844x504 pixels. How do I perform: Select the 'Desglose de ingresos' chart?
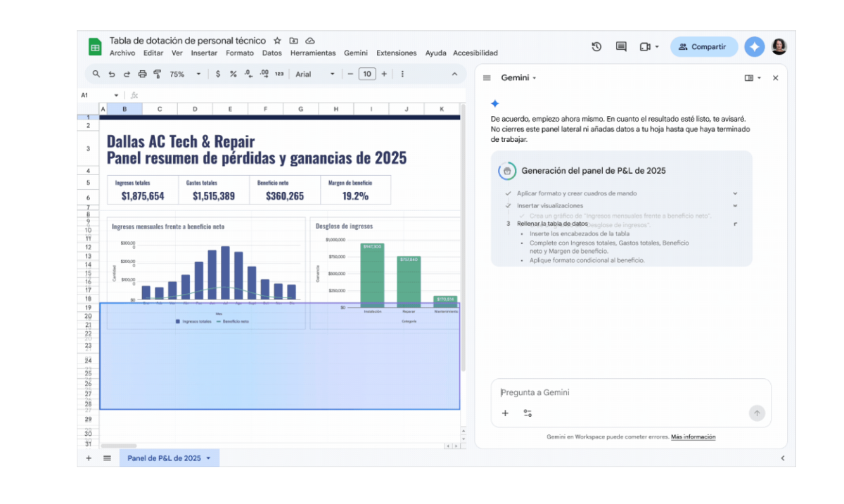click(385, 273)
